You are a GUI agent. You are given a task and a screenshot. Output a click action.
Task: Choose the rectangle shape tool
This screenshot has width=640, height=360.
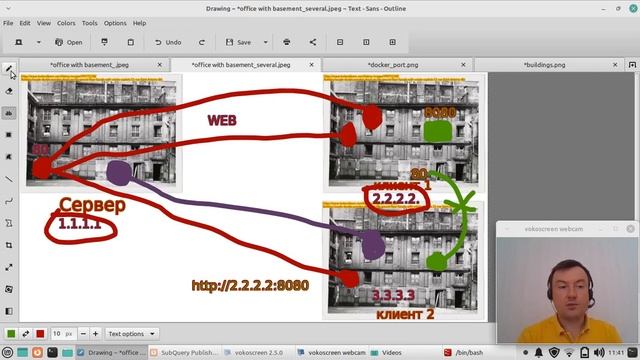click(x=9, y=135)
